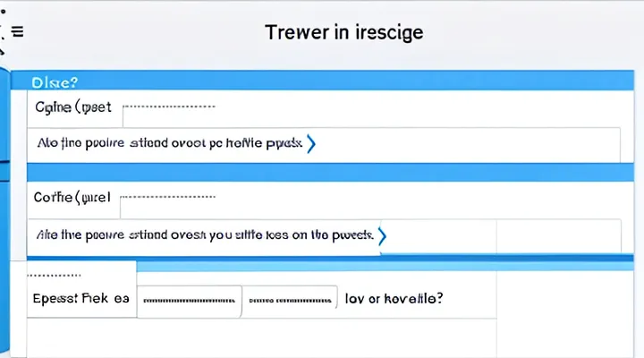Click the second input box before "lov or hovelile?"
The image size is (644, 358).
(291, 301)
